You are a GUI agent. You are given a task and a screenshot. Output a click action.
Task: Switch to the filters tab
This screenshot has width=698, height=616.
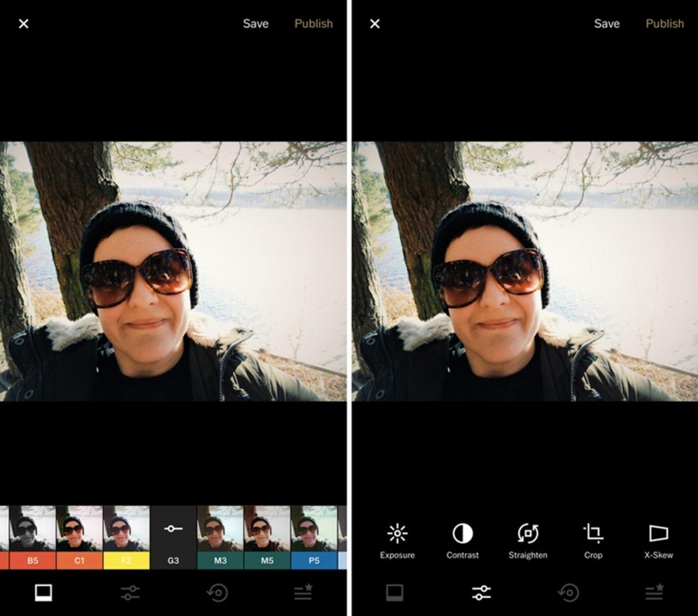(x=42, y=593)
